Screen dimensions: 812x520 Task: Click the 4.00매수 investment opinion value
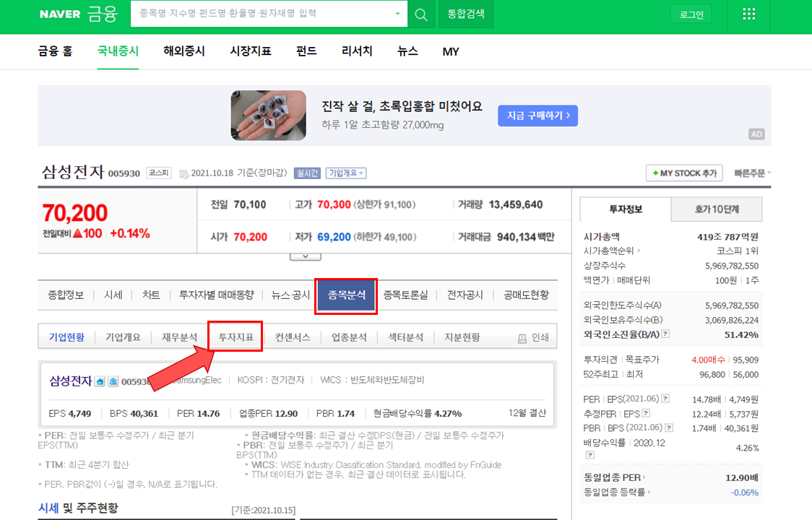[709, 360]
